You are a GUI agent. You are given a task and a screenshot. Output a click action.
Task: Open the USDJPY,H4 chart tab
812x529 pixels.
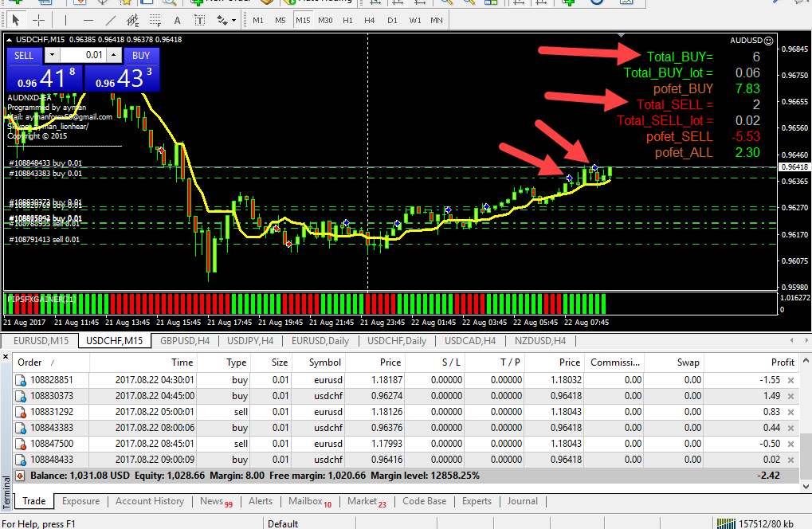(x=250, y=341)
